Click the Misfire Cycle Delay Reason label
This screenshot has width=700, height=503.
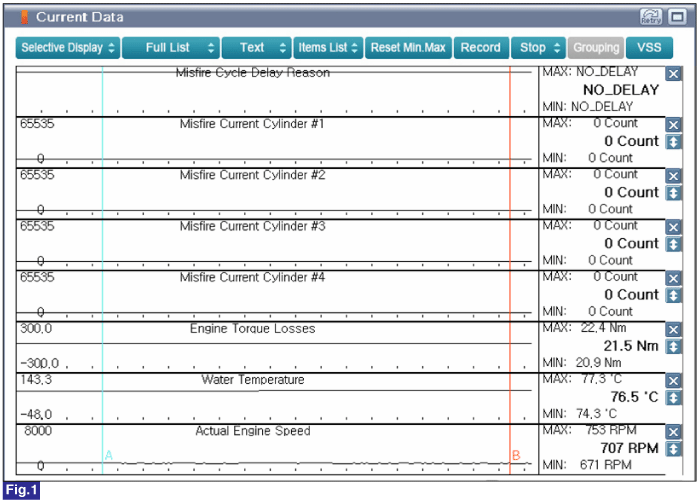tap(253, 73)
